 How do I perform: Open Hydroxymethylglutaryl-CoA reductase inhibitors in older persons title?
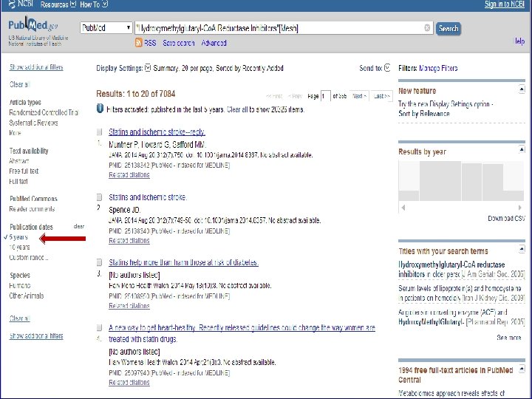[x=461, y=269]
